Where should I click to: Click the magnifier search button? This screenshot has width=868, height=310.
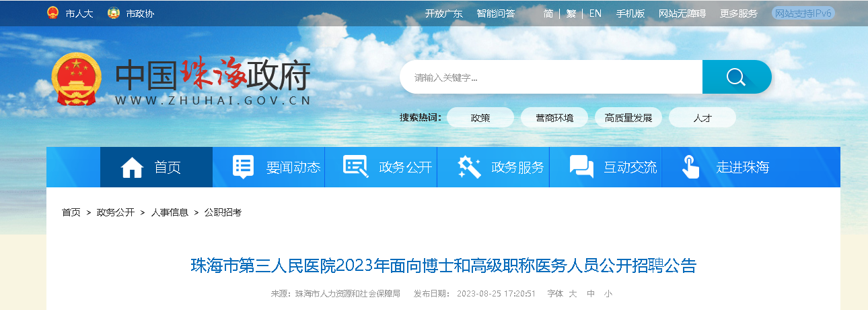(x=736, y=77)
